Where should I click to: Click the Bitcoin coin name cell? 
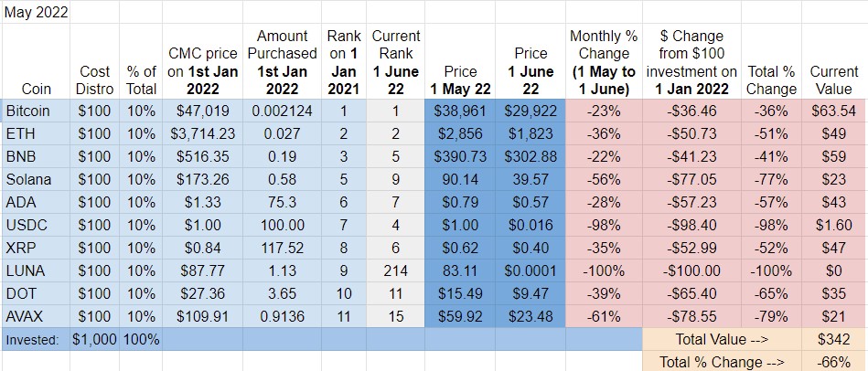[36, 111]
